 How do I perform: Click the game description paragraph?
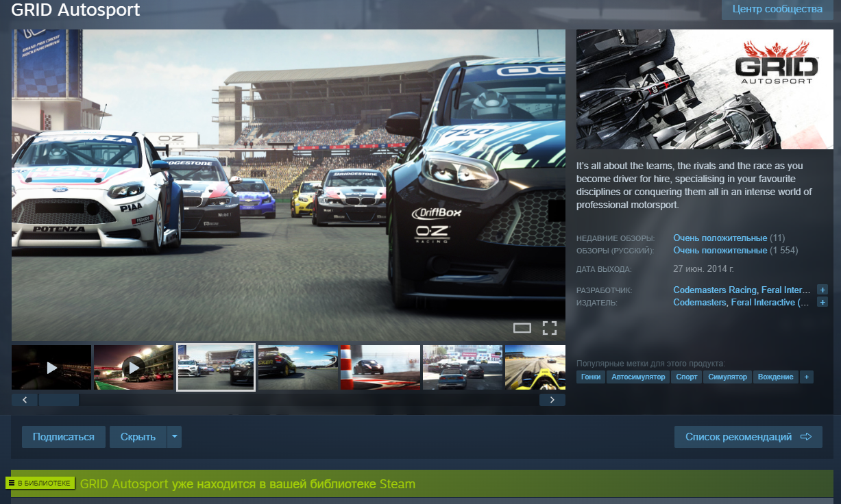tap(694, 186)
